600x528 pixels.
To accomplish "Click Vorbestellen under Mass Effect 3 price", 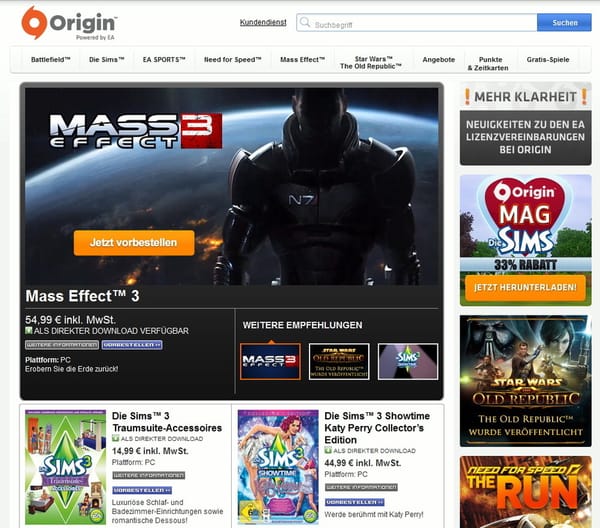I will click(132, 345).
